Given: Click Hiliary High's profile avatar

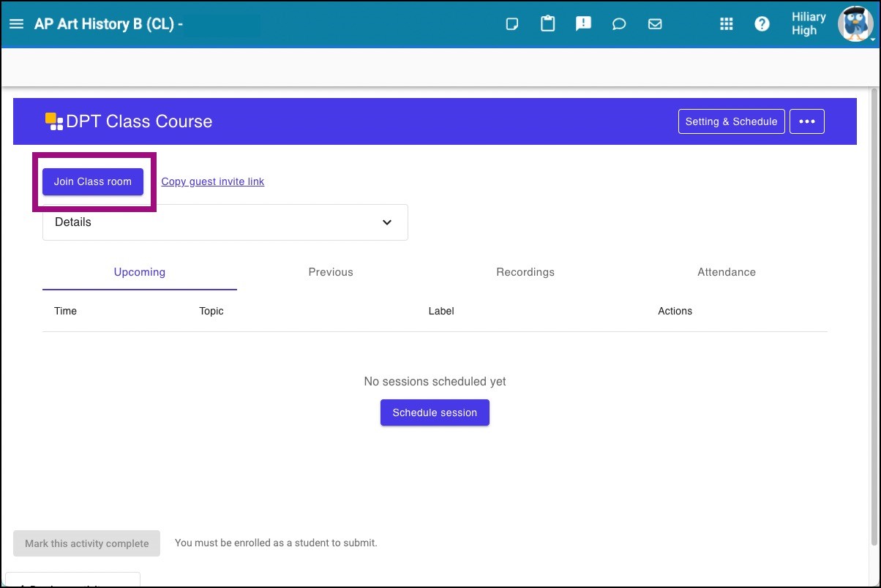Looking at the screenshot, I should [x=855, y=23].
